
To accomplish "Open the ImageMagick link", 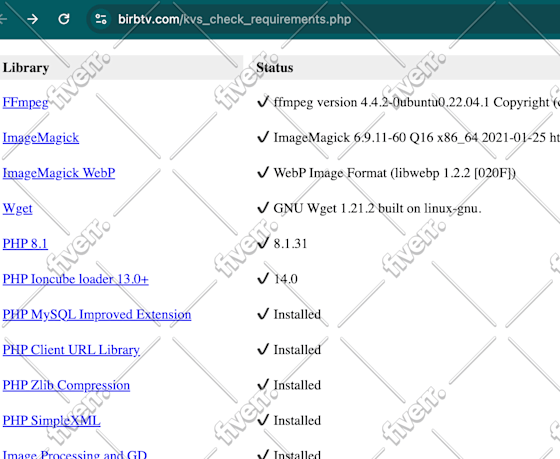I will click(x=41, y=138).
